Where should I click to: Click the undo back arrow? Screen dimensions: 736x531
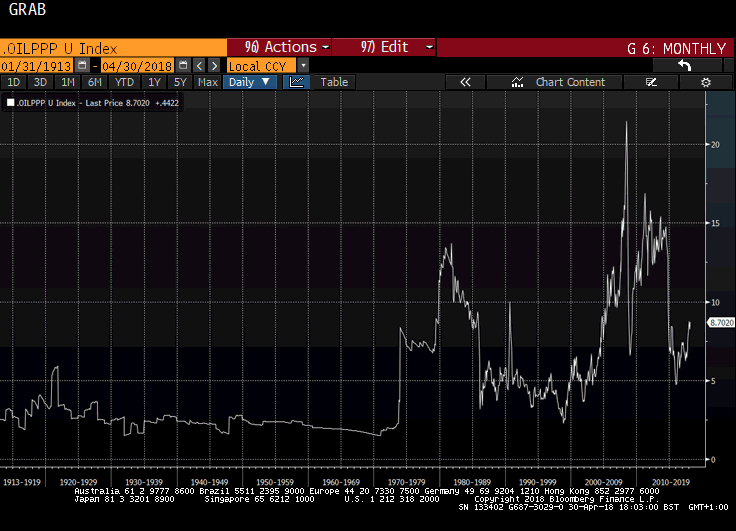685,65
